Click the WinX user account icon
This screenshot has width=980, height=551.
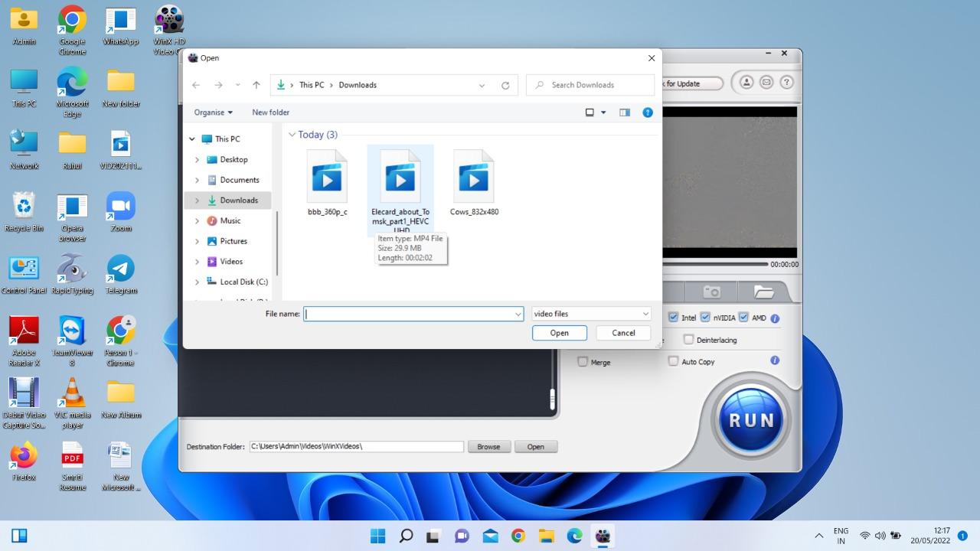pyautogui.click(x=746, y=83)
